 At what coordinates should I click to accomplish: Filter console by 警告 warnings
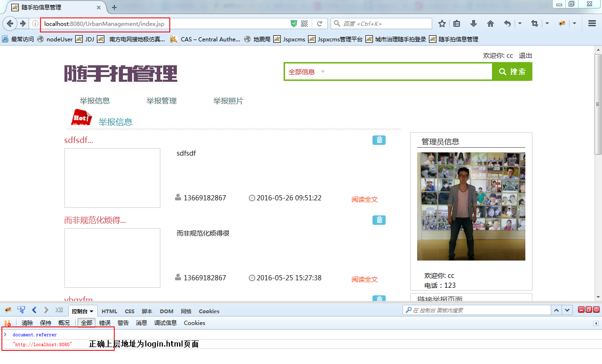pos(123,323)
